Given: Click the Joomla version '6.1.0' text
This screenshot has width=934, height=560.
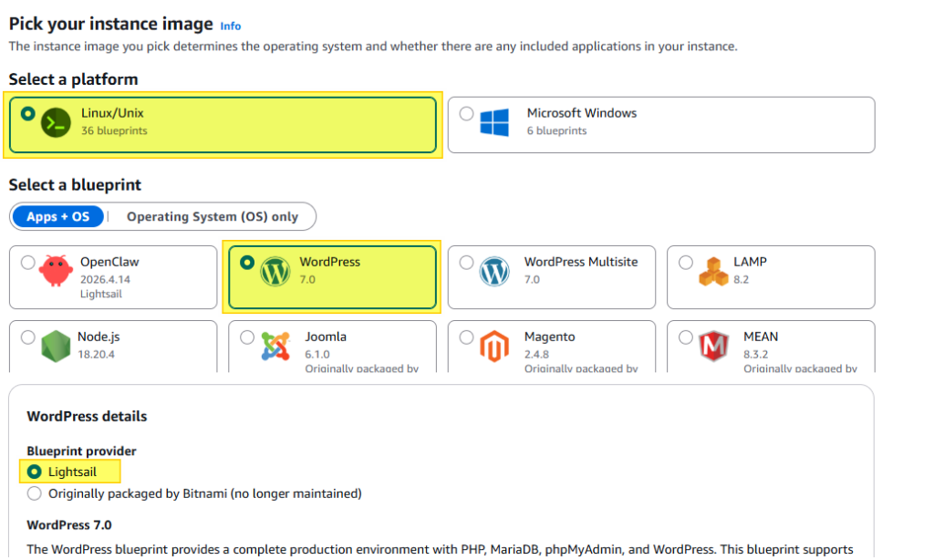Looking at the screenshot, I should click(317, 354).
